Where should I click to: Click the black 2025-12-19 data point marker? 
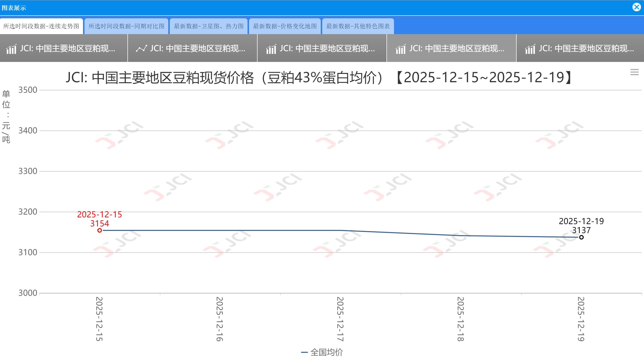pyautogui.click(x=581, y=237)
